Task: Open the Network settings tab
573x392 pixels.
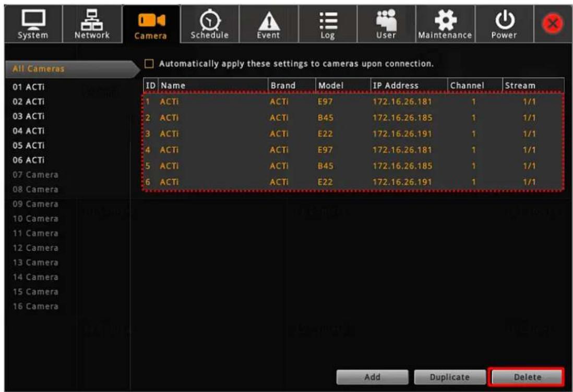Action: [92, 24]
